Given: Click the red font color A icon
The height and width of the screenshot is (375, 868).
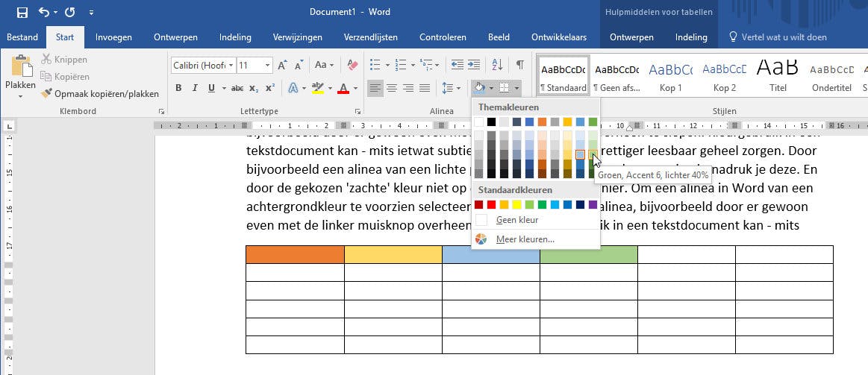Looking at the screenshot, I should coord(343,88).
